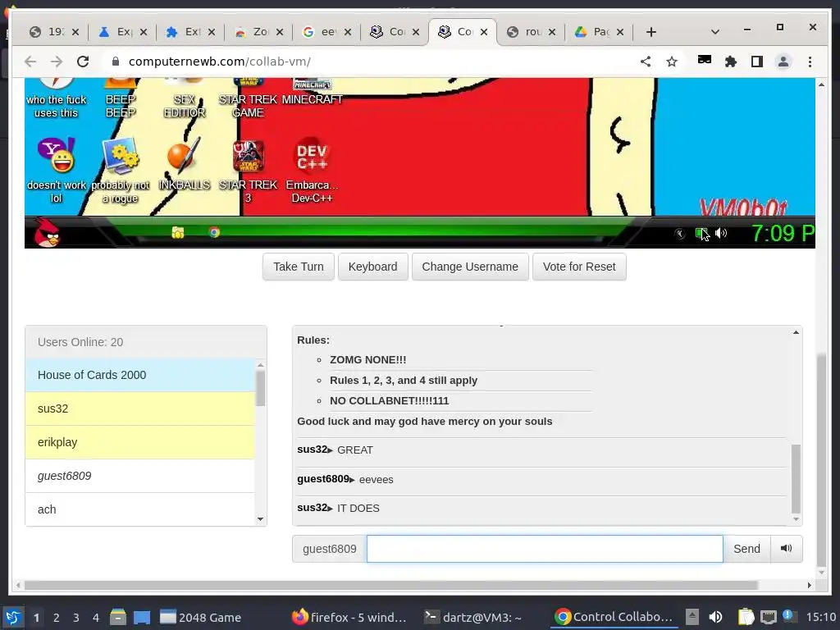Screen dimensions: 840x630
Task: Focus the chat message input field
Action: point(545,549)
